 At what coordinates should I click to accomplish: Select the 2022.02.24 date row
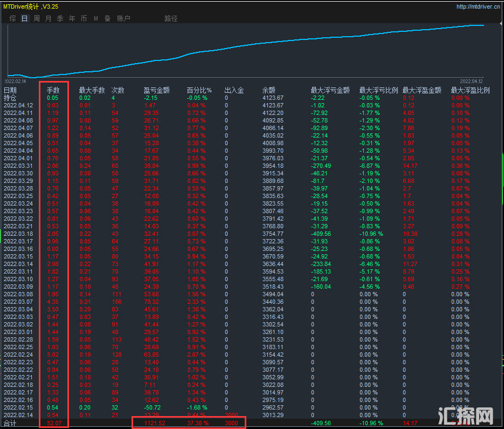tap(18, 355)
